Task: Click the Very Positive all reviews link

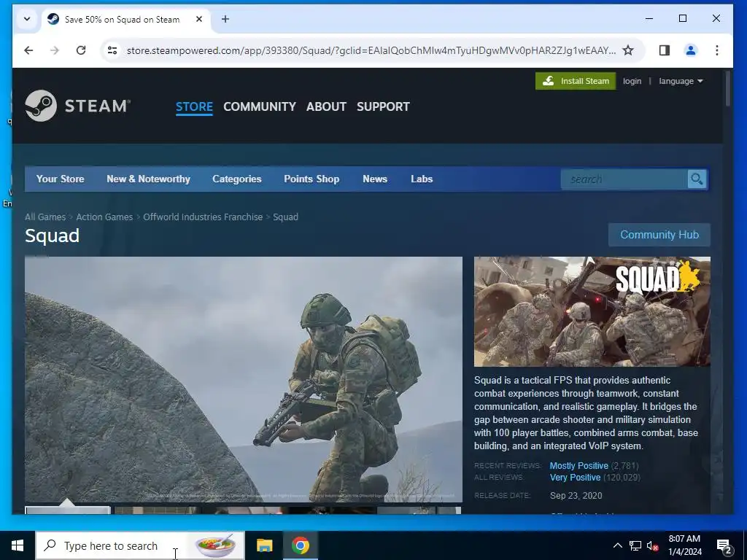Action: point(575,477)
